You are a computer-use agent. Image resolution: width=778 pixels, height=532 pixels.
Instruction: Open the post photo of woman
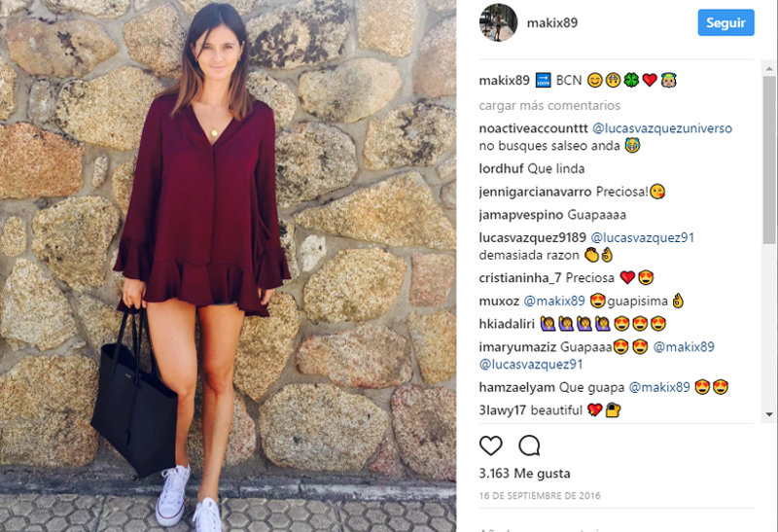click(228, 266)
